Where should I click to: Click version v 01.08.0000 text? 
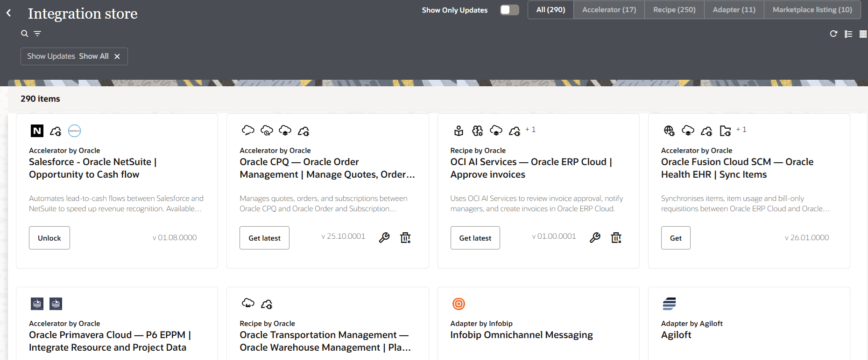(x=175, y=238)
